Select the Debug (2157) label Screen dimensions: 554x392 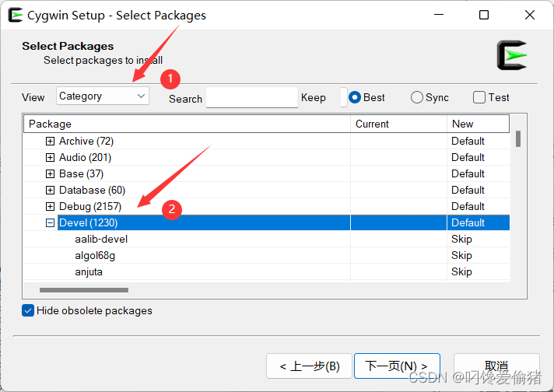pyautogui.click(x=90, y=207)
